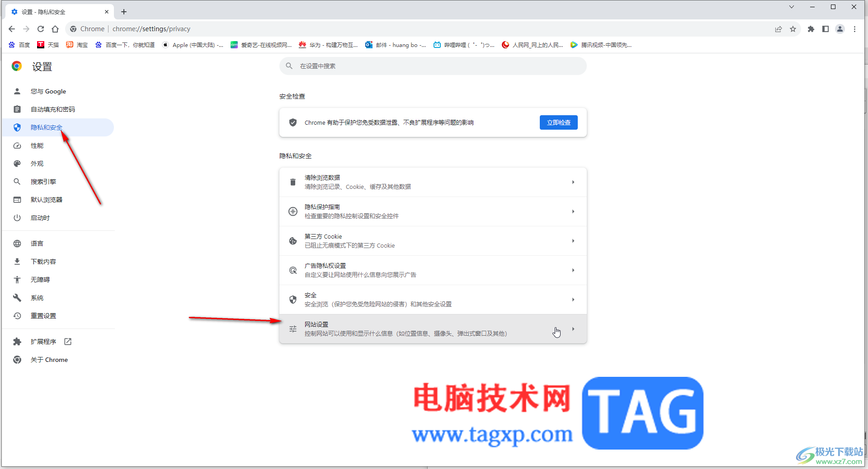Select 重置设置 in sidebar
This screenshot has width=868, height=469.
(58, 316)
